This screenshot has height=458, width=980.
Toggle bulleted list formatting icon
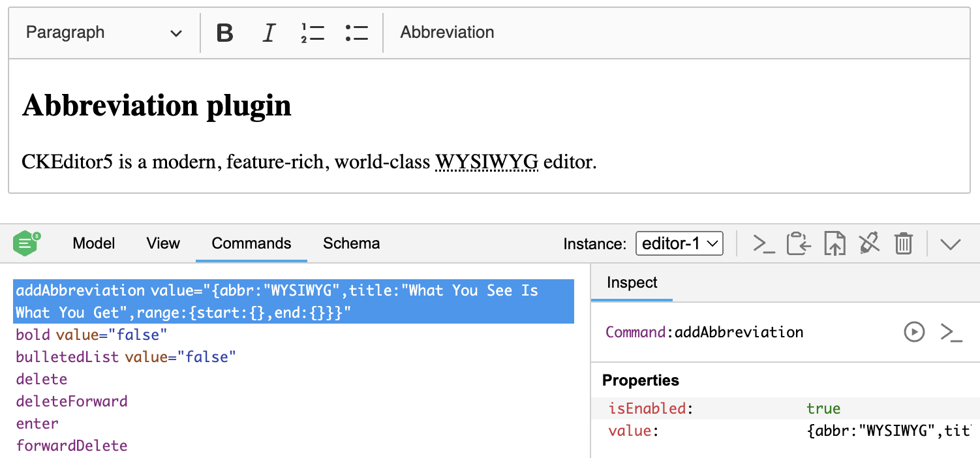357,32
